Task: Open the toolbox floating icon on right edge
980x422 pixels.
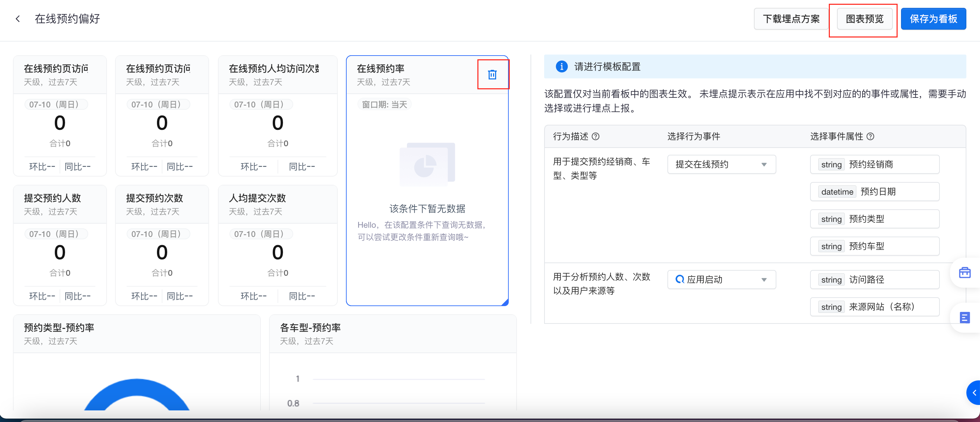Action: [965, 273]
